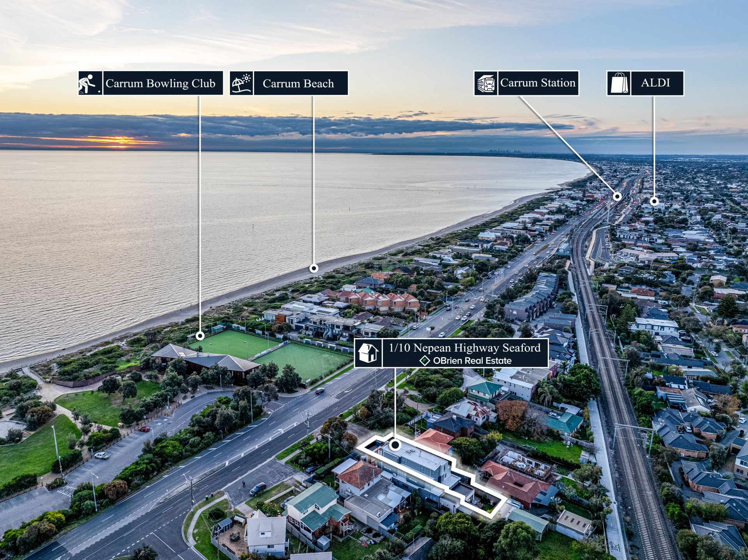Click the house icon next to the address
The width and height of the screenshot is (748, 560).
coord(368,353)
